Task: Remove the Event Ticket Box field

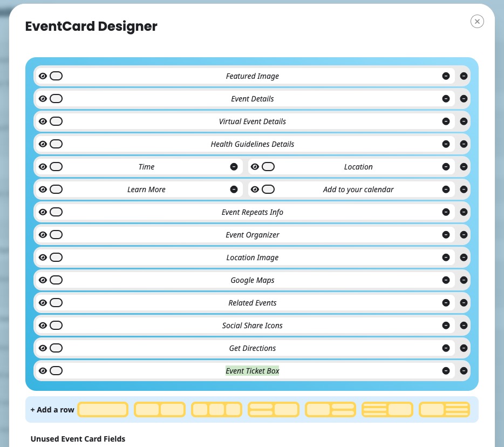Action: pos(446,371)
